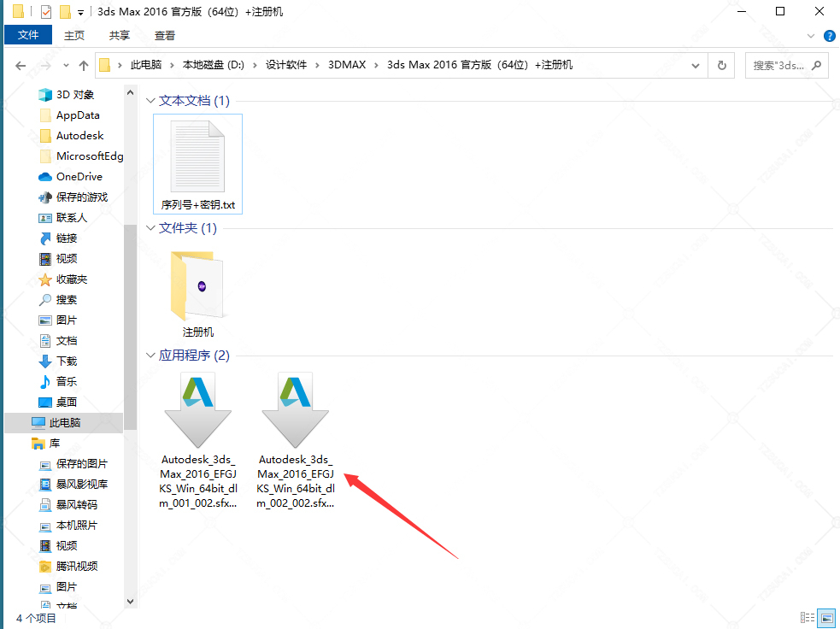Jump to 本地磁盘 (D:) in the address bar
The width and height of the screenshot is (840, 629).
click(214, 65)
